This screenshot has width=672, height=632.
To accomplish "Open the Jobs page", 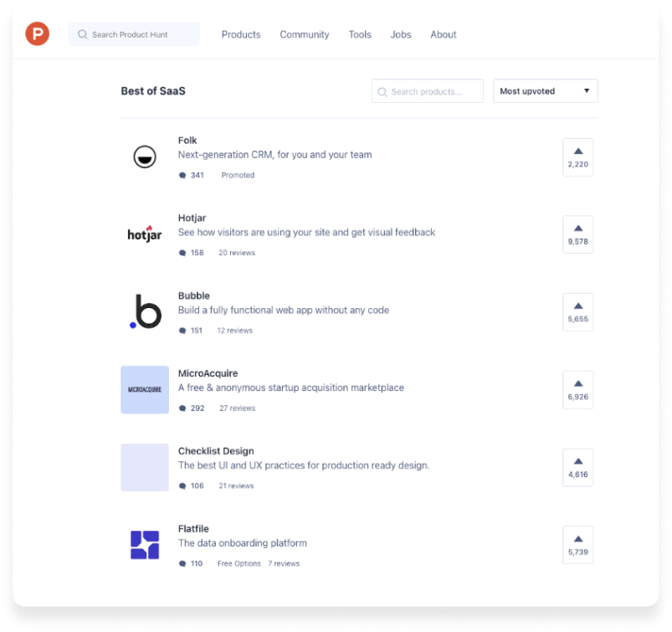I will 401,34.
